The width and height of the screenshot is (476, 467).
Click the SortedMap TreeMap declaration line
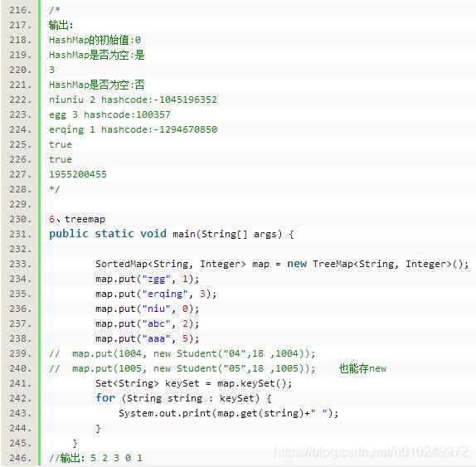(282, 264)
